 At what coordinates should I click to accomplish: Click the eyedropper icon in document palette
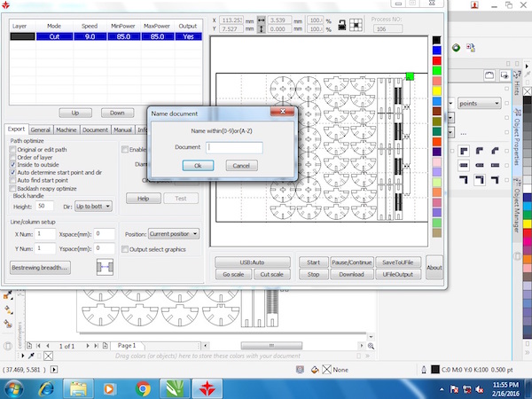31,356
